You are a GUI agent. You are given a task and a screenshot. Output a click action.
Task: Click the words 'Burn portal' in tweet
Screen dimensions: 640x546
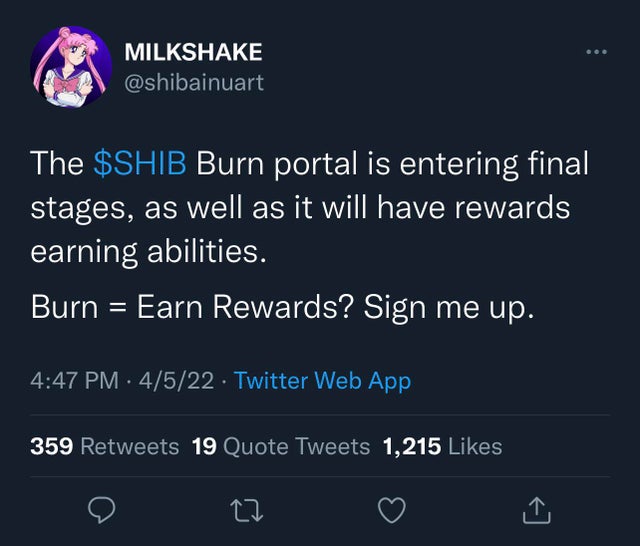click(x=277, y=164)
